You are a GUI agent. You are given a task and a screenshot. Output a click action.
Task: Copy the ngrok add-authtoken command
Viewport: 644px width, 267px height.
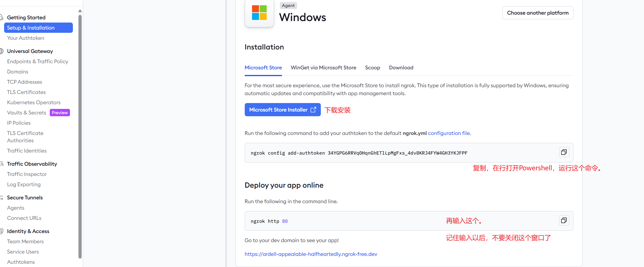pos(564,152)
